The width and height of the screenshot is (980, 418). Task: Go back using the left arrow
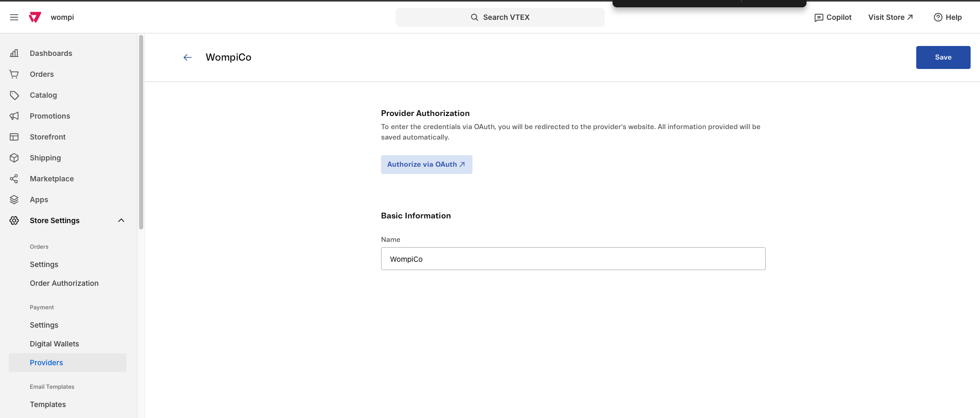pos(188,57)
